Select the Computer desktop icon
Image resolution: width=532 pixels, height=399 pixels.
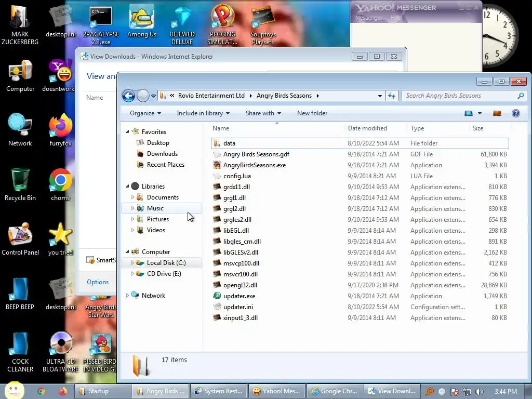point(20,76)
